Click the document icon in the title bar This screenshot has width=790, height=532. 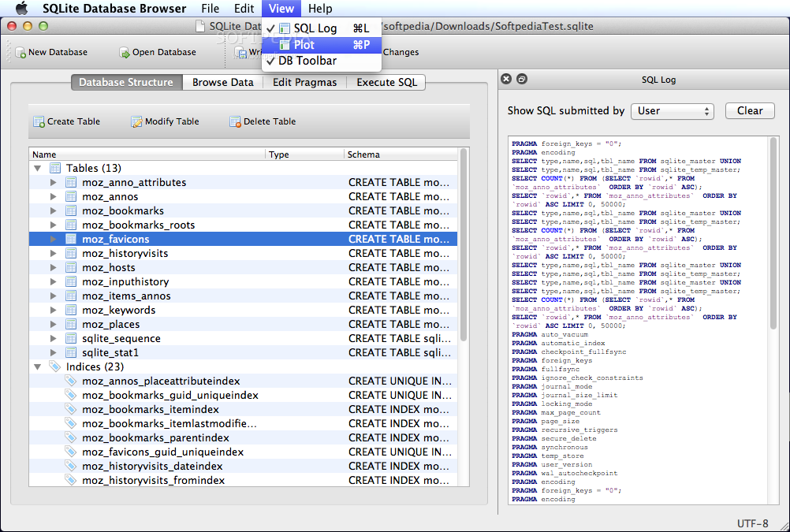pyautogui.click(x=200, y=26)
